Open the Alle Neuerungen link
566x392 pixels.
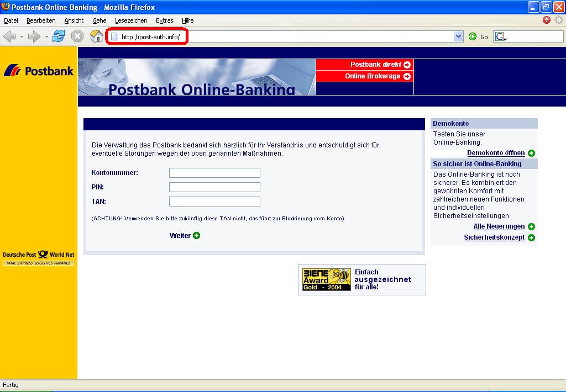499,226
